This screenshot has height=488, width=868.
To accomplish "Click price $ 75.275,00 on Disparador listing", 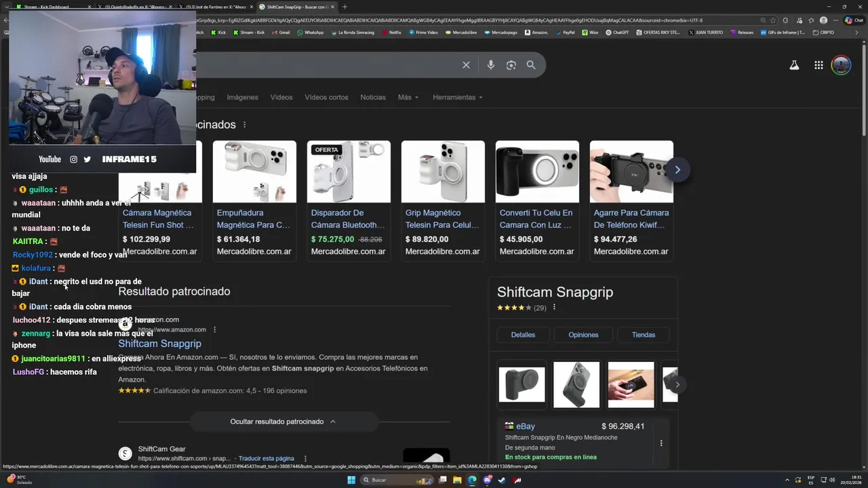I will (x=333, y=239).
